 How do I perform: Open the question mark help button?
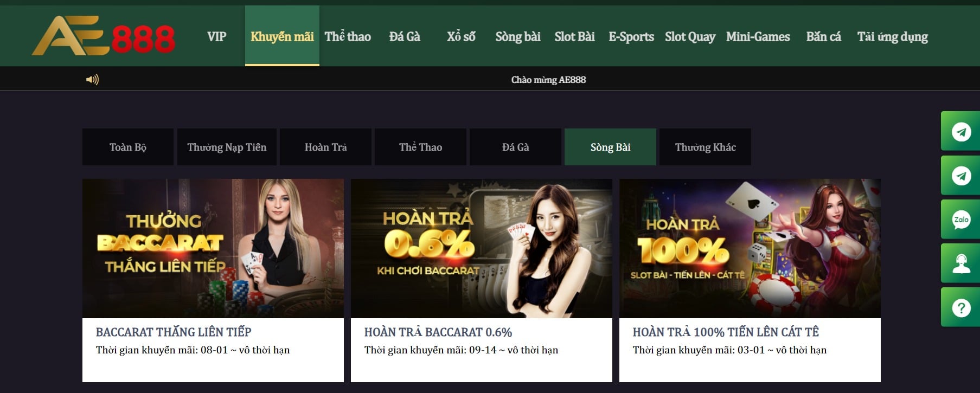pyautogui.click(x=960, y=307)
